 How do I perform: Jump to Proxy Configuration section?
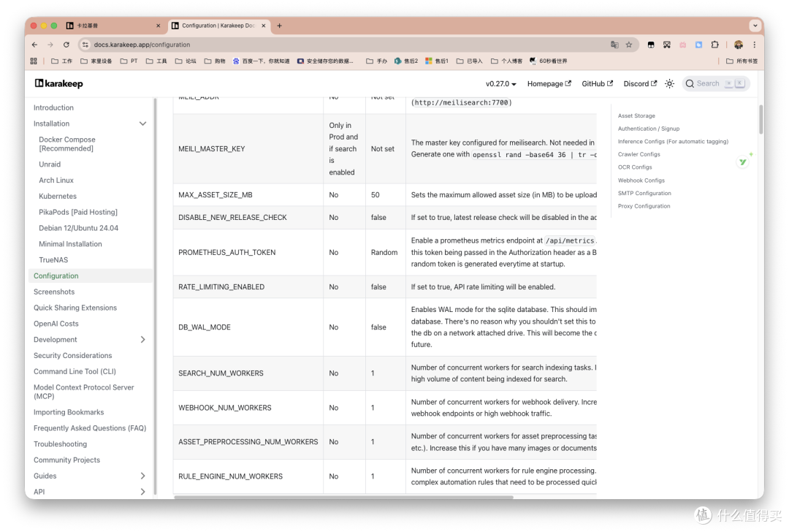(644, 206)
